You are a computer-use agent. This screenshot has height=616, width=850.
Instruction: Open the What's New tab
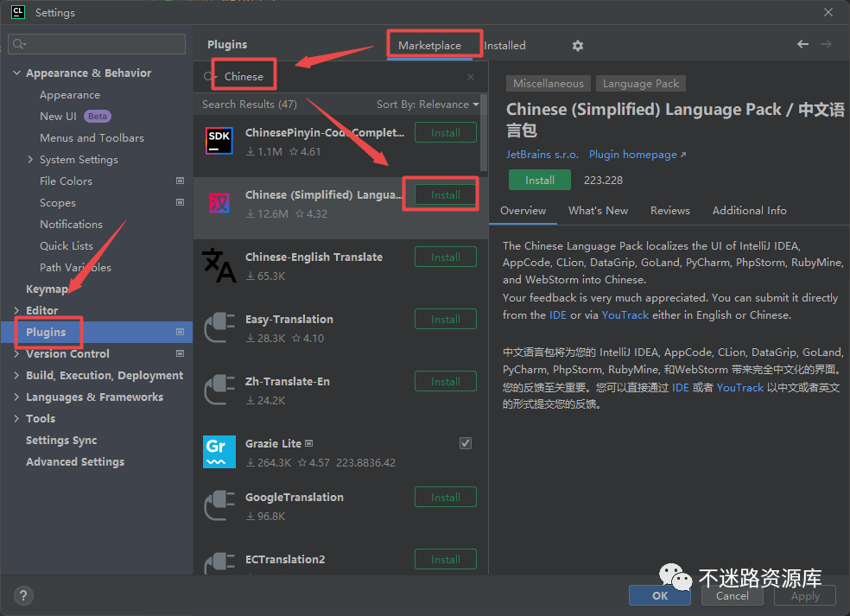pos(598,211)
